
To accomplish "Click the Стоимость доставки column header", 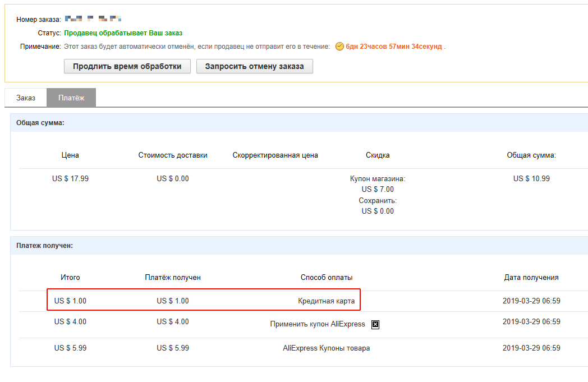I will click(x=173, y=155).
